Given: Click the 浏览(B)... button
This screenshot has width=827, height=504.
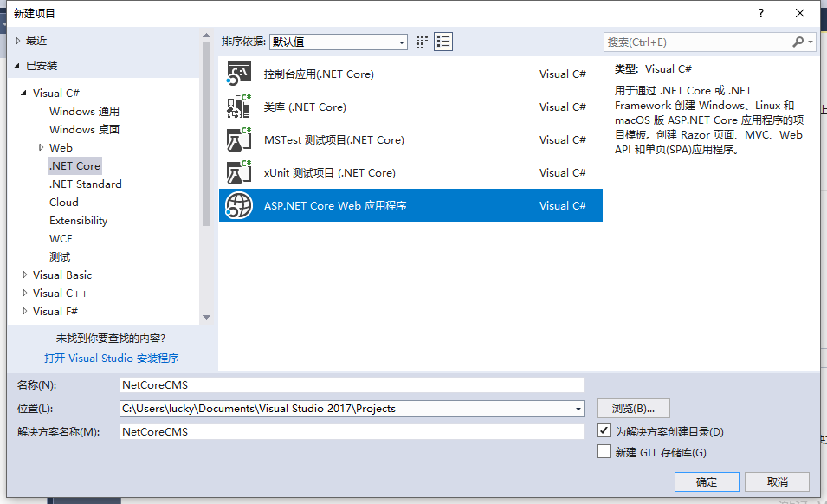Looking at the screenshot, I should click(633, 409).
